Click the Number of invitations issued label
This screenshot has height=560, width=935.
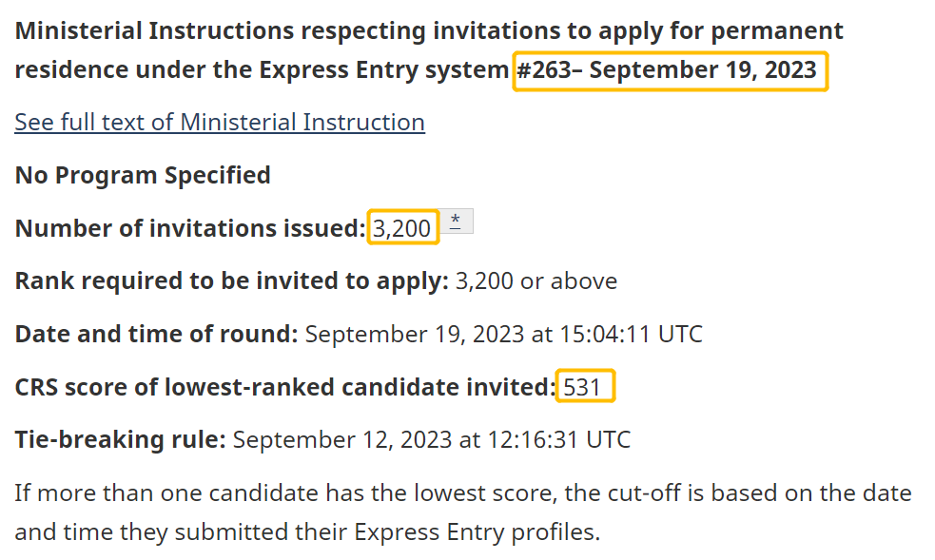[x=190, y=229]
